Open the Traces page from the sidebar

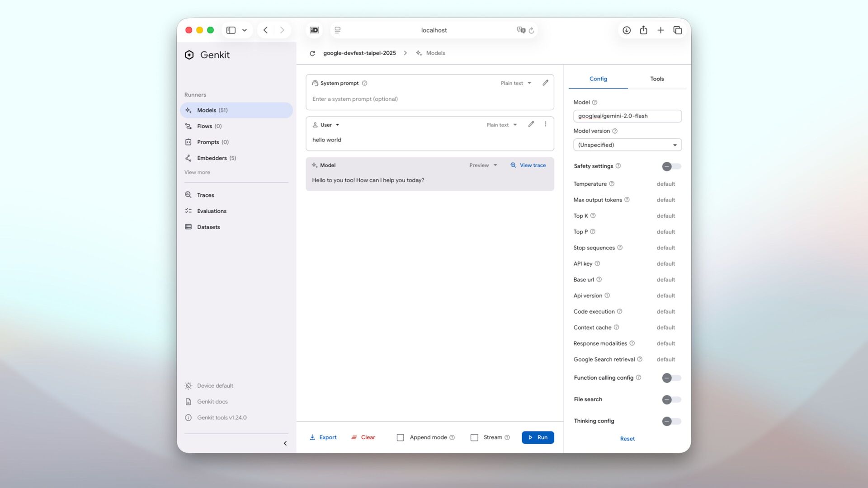pos(205,195)
